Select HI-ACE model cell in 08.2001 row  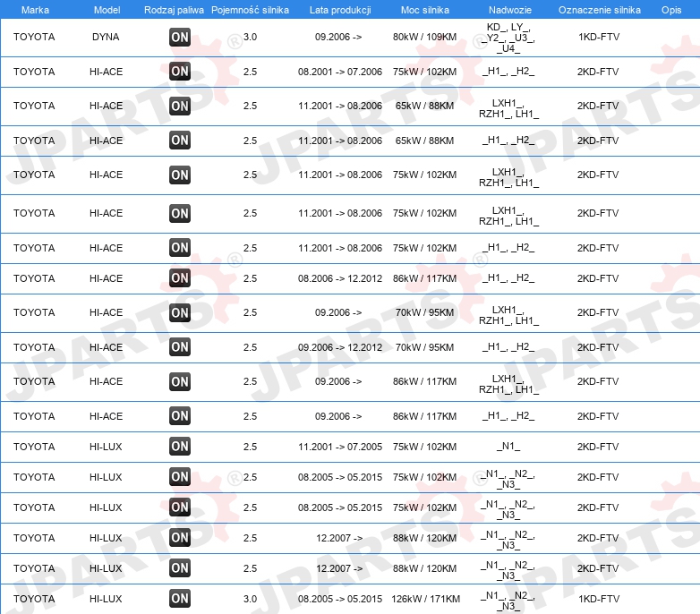[106, 72]
